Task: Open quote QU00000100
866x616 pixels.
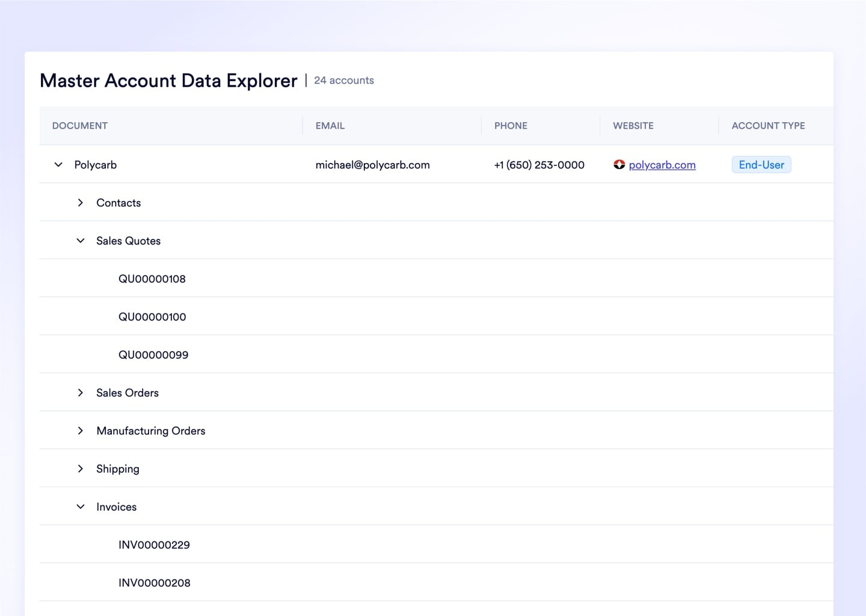Action: pyautogui.click(x=152, y=317)
